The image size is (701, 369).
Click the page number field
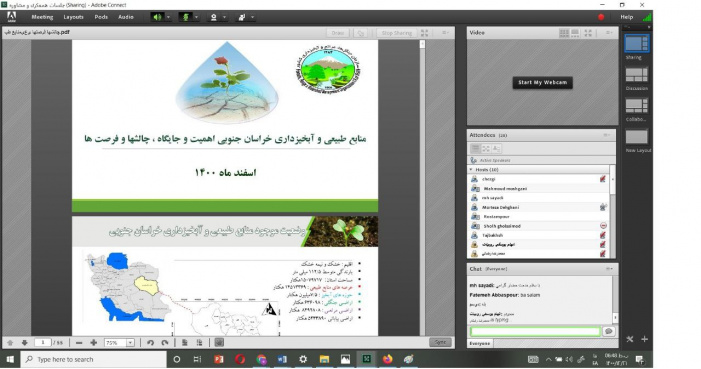pos(43,343)
